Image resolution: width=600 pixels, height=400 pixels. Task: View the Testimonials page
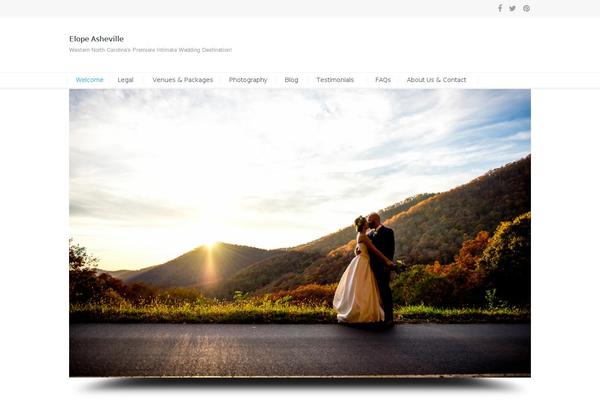tap(335, 80)
